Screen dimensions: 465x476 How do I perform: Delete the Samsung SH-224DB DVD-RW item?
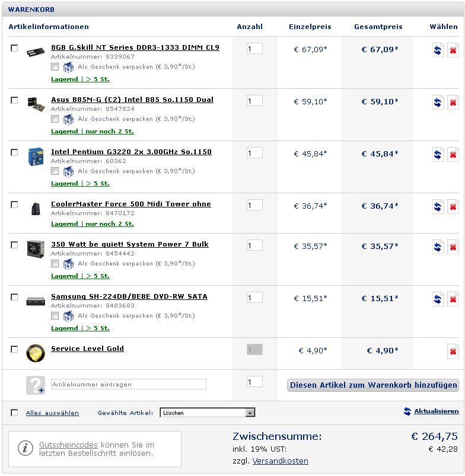click(x=453, y=299)
